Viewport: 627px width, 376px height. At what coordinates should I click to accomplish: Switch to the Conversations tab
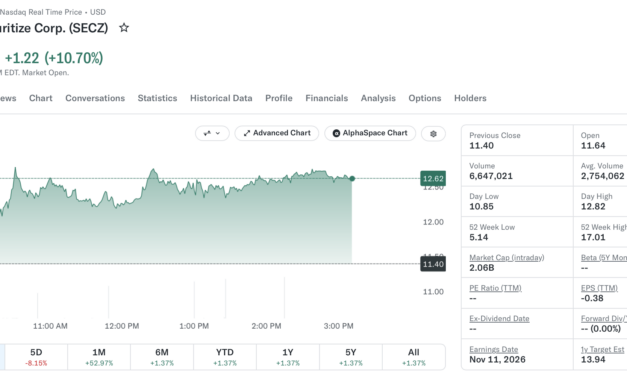95,98
